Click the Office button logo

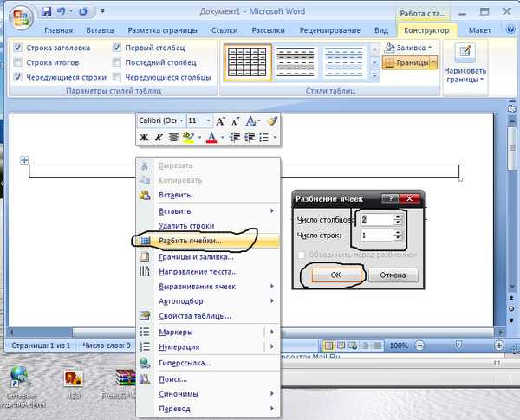point(21,18)
